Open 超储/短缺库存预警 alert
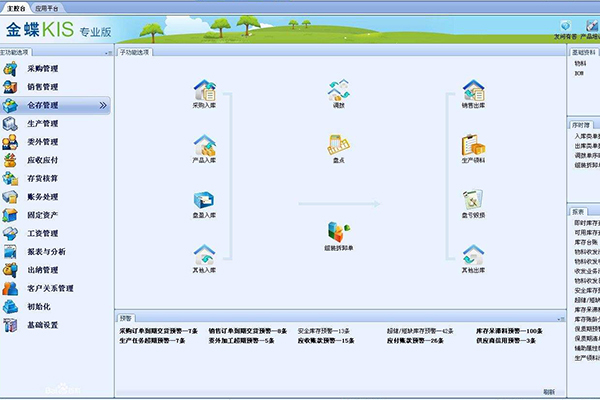 (x=420, y=331)
